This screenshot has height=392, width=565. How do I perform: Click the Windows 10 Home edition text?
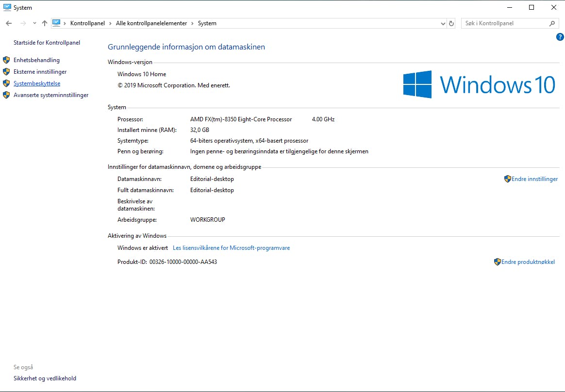click(x=142, y=74)
